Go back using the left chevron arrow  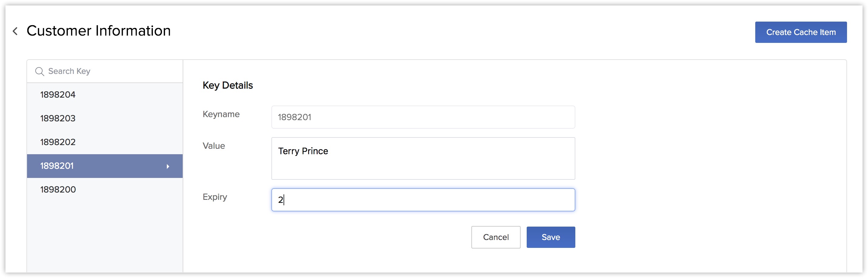click(15, 31)
